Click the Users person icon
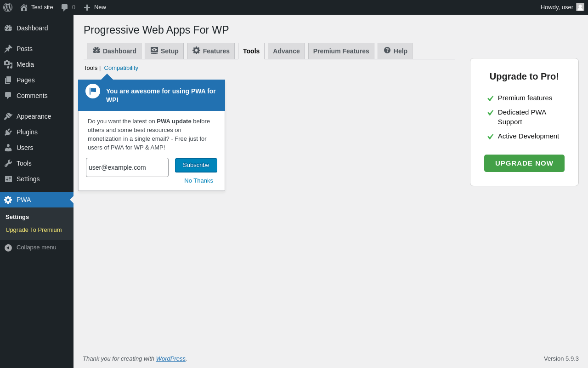The width and height of the screenshot is (588, 368). point(8,148)
